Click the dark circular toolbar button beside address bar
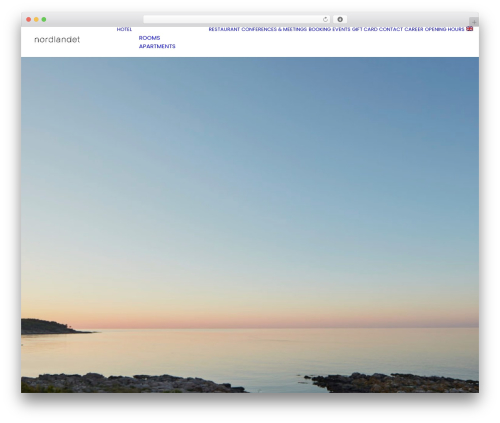 tap(340, 19)
